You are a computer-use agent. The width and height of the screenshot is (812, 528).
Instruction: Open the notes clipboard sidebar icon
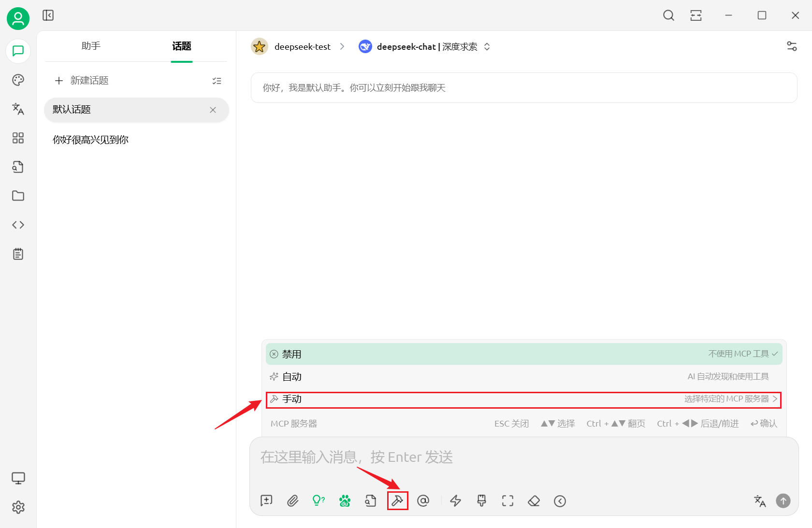18,254
